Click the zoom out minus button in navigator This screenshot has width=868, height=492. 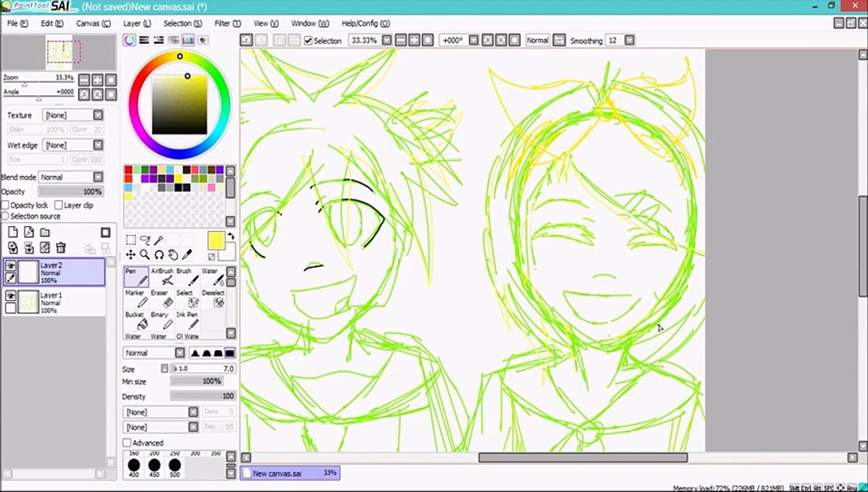pos(84,80)
